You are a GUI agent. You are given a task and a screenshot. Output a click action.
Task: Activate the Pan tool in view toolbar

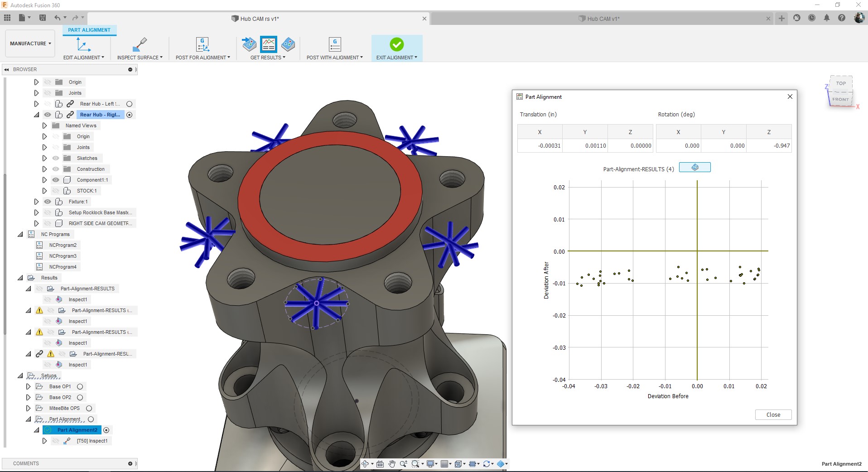pyautogui.click(x=391, y=464)
